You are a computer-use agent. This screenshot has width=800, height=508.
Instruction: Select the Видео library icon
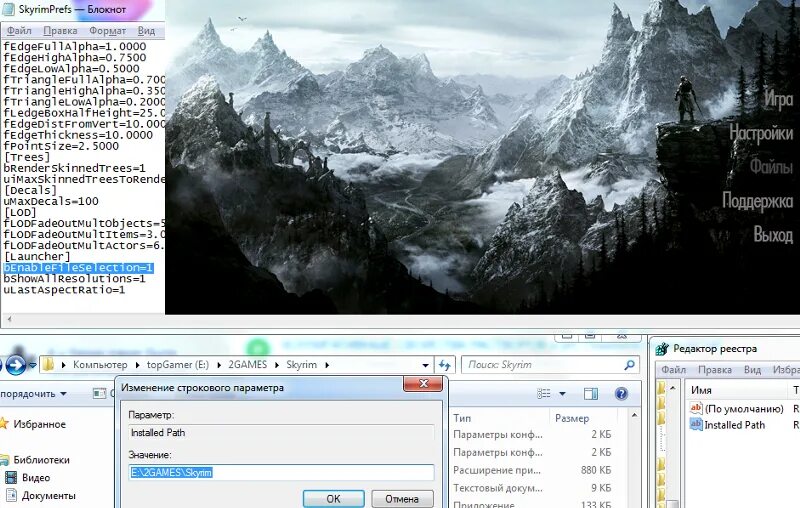[11, 477]
